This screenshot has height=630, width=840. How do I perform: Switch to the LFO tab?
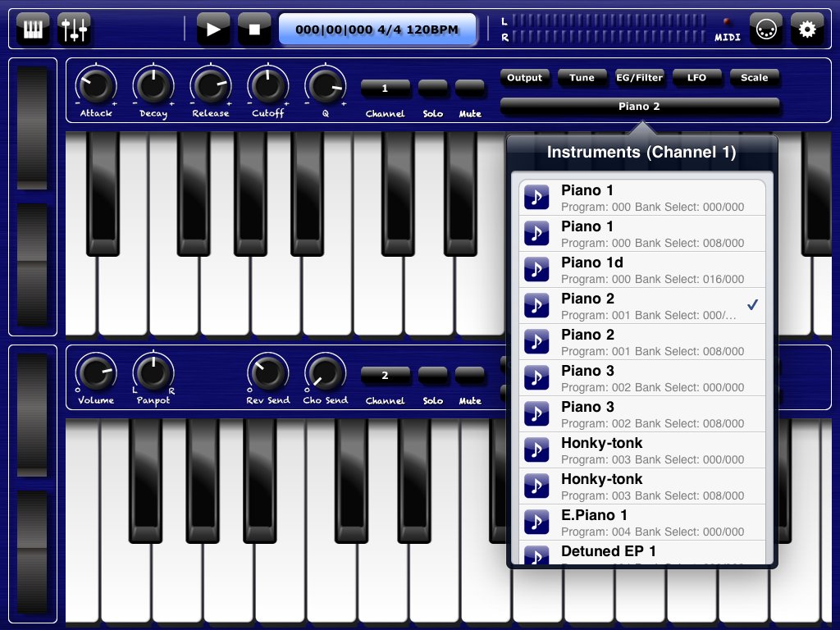pyautogui.click(x=696, y=78)
